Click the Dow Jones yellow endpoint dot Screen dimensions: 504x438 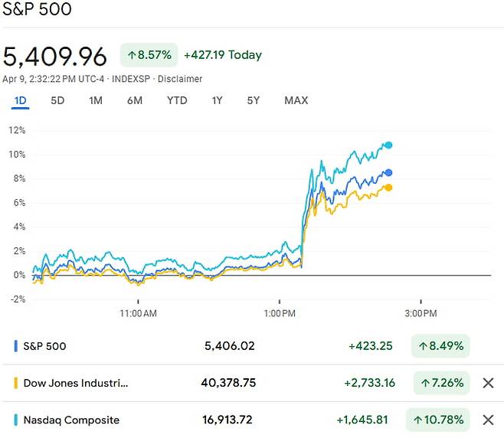388,188
